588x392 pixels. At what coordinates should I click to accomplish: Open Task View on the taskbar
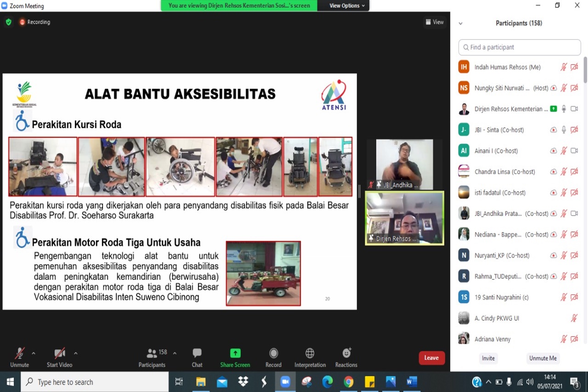(x=179, y=382)
